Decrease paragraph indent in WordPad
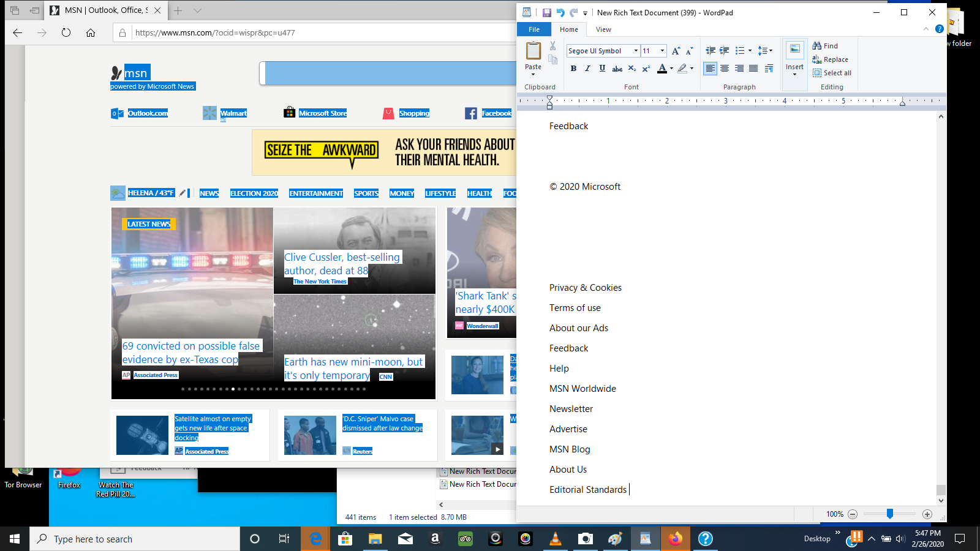 [x=710, y=51]
